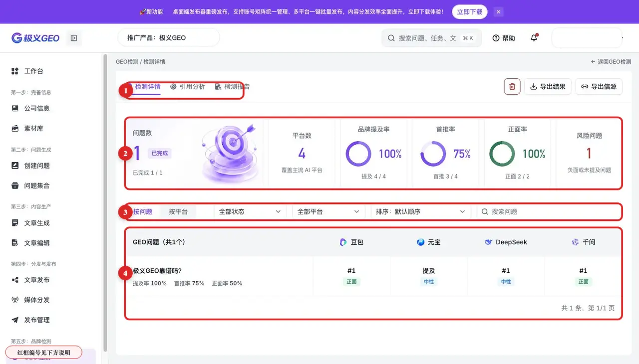Click the 已完成 status badge

click(160, 154)
